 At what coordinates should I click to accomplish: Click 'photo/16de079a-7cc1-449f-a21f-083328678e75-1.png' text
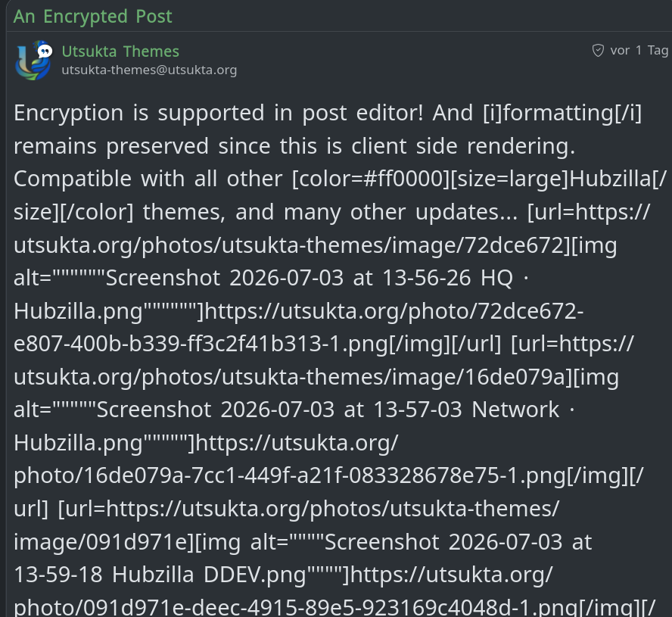[290, 476]
